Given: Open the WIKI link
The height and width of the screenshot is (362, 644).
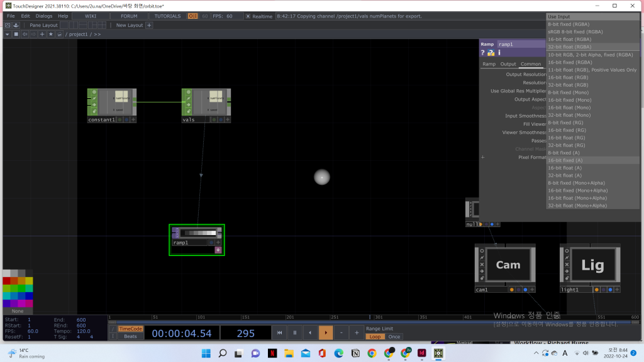Looking at the screenshot, I should pos(91,16).
